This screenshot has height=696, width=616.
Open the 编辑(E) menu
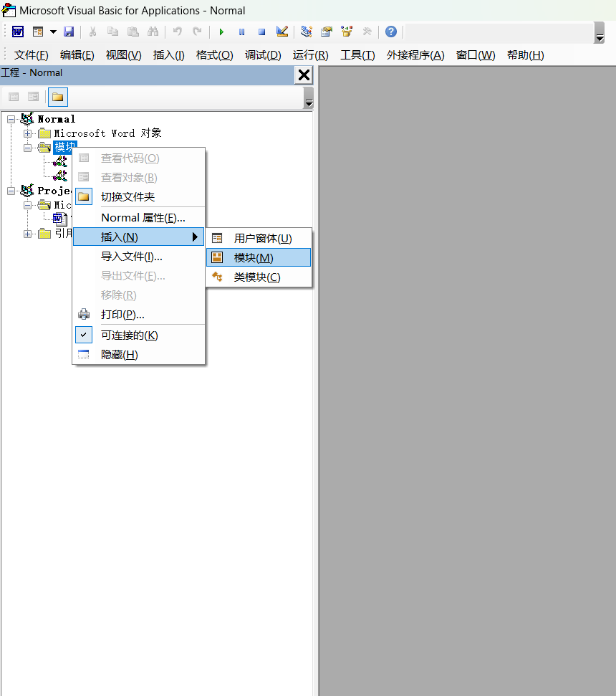pyautogui.click(x=77, y=55)
